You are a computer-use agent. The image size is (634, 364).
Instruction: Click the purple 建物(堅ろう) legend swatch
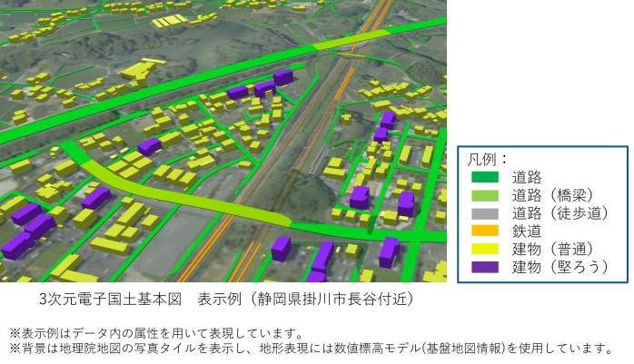(x=485, y=267)
